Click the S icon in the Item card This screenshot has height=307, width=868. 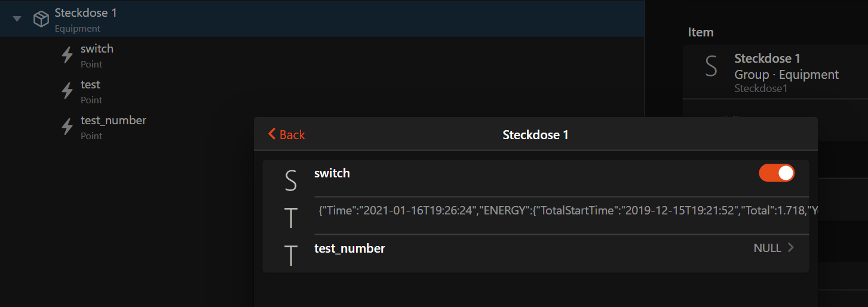click(x=711, y=67)
